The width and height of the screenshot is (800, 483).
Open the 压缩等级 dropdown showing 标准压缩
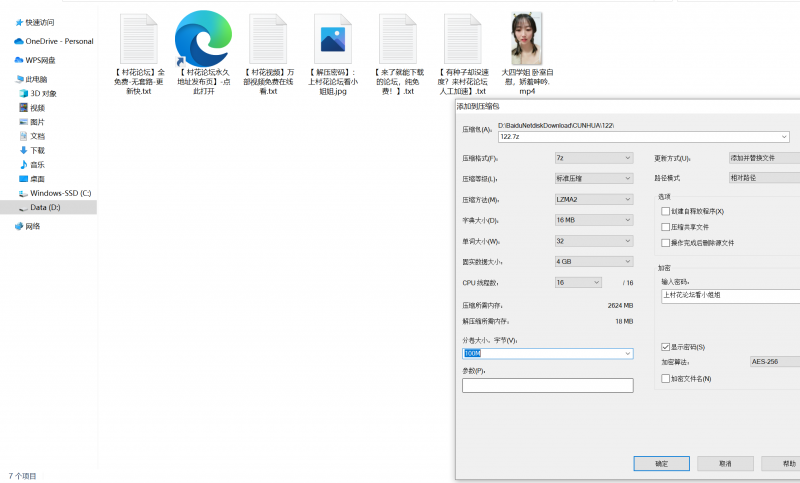[594, 179]
